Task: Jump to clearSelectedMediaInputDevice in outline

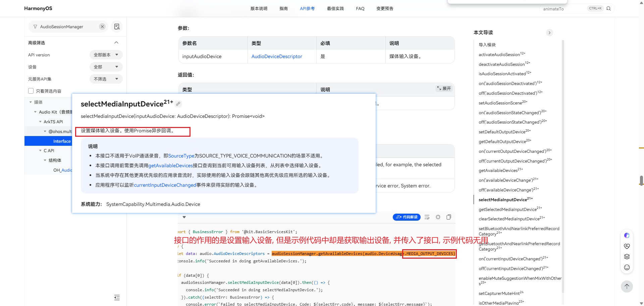Action: [512, 218]
